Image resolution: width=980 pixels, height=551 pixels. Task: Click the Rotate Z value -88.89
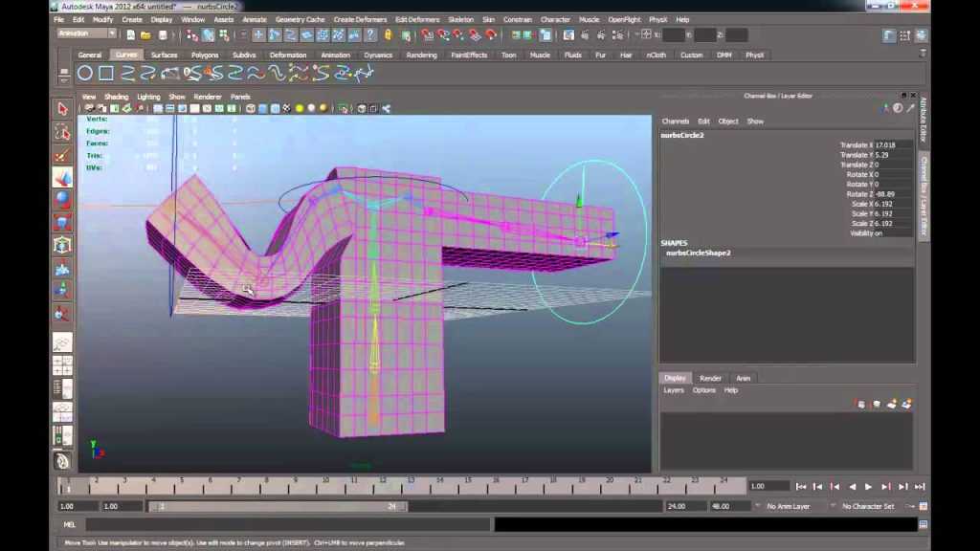893,193
